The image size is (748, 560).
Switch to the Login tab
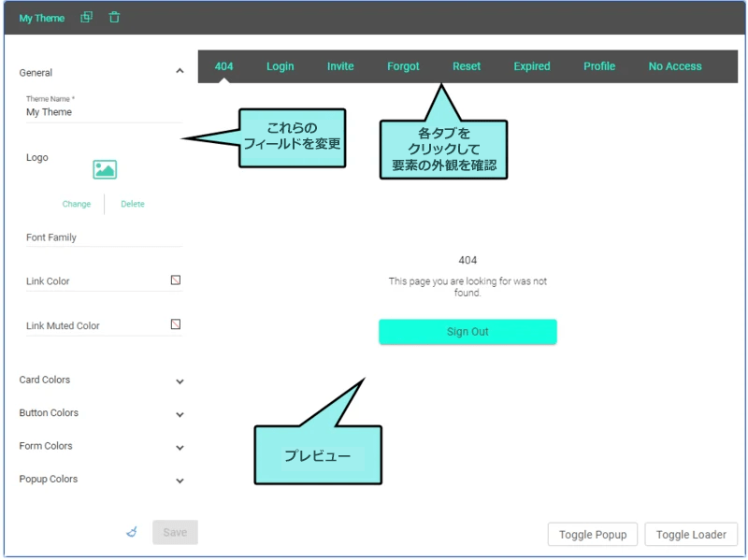click(280, 66)
